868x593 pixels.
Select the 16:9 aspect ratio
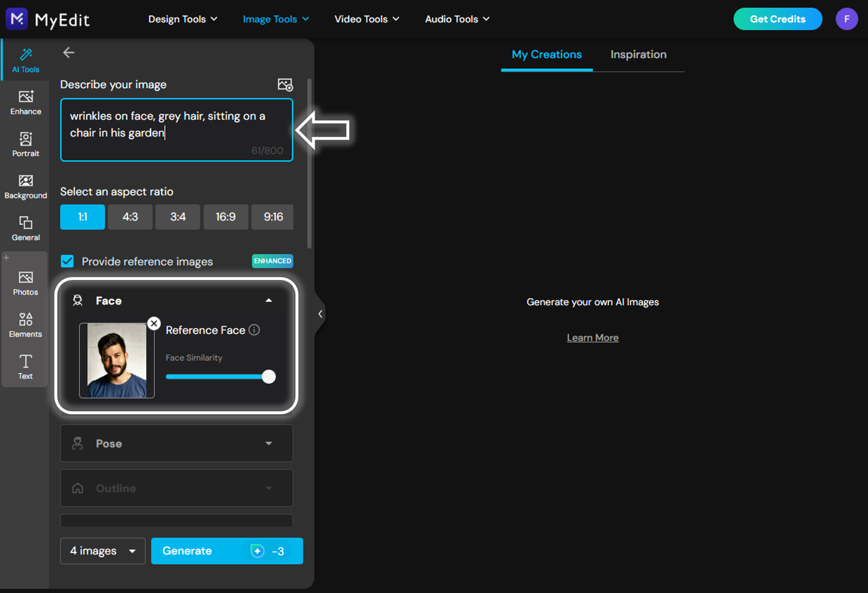(226, 217)
